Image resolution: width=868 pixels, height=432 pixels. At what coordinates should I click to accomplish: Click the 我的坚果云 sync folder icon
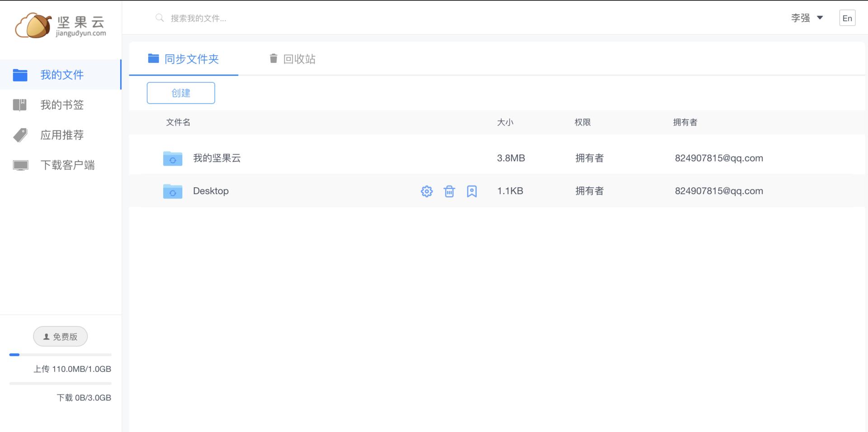click(x=172, y=158)
